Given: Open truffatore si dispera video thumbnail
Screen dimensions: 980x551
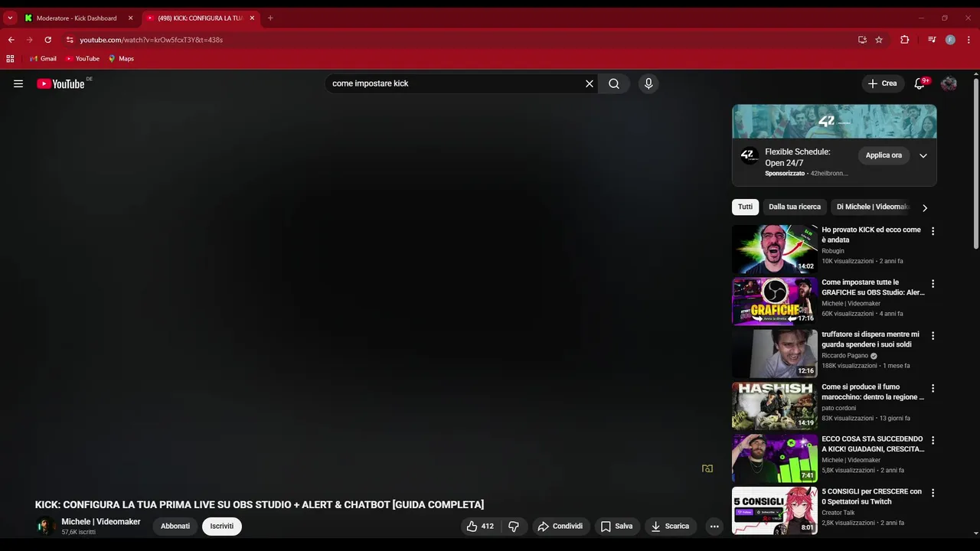Looking at the screenshot, I should tap(775, 354).
